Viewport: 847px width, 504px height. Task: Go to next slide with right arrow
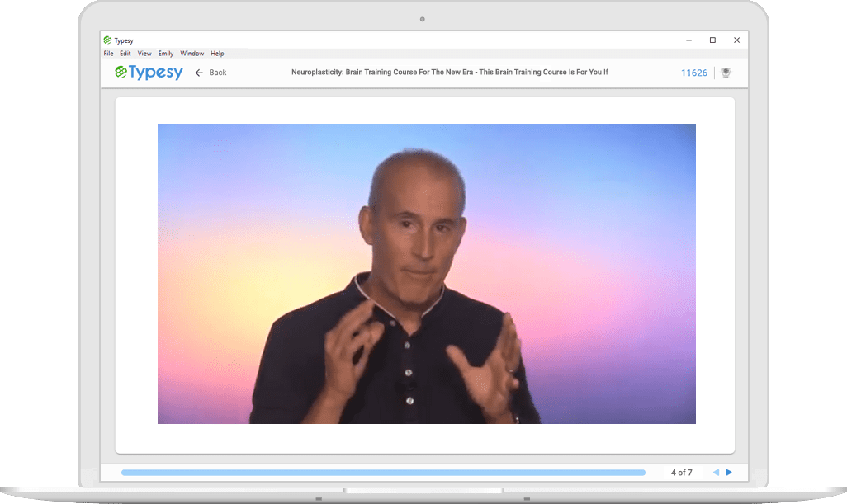coord(729,472)
